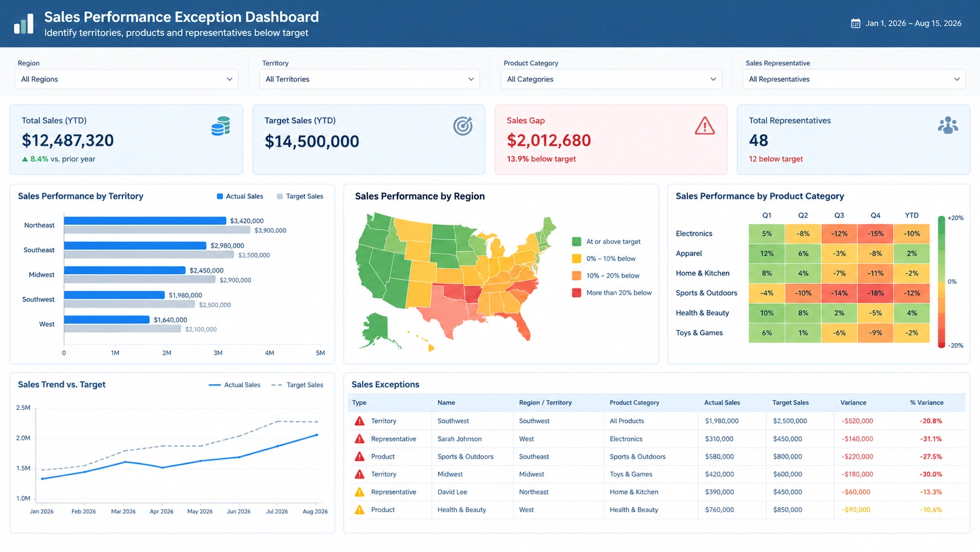Open the Region filter dropdown

(126, 79)
